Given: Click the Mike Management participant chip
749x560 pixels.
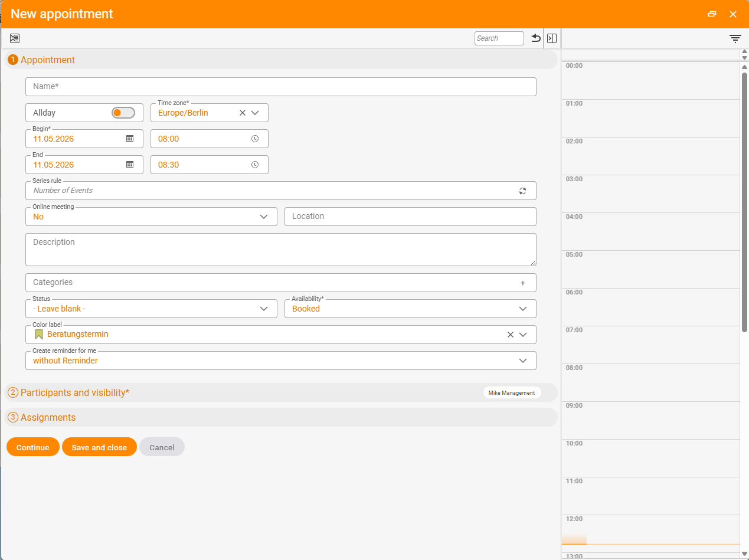Looking at the screenshot, I should pyautogui.click(x=512, y=393).
